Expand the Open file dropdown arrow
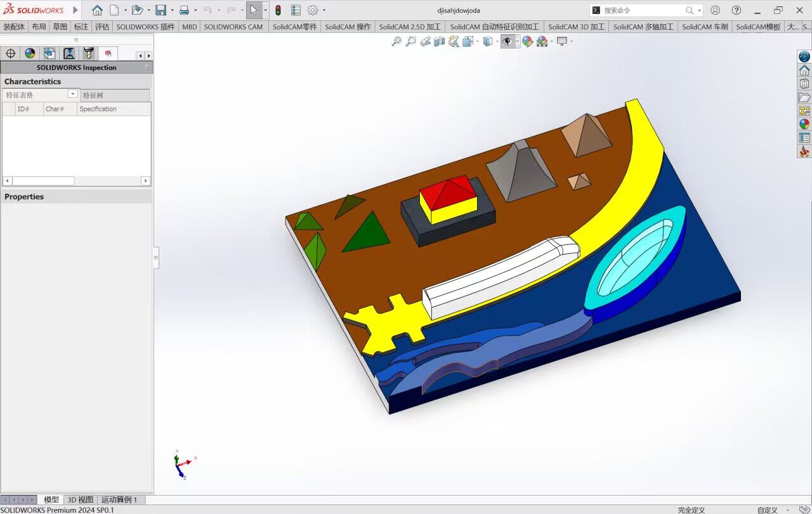 point(148,10)
